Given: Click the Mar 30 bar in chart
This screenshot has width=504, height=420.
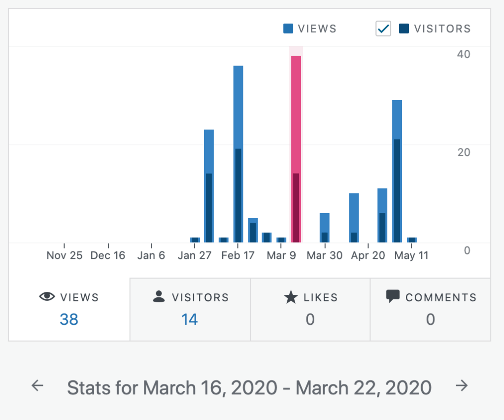Looking at the screenshot, I should pyautogui.click(x=324, y=228).
